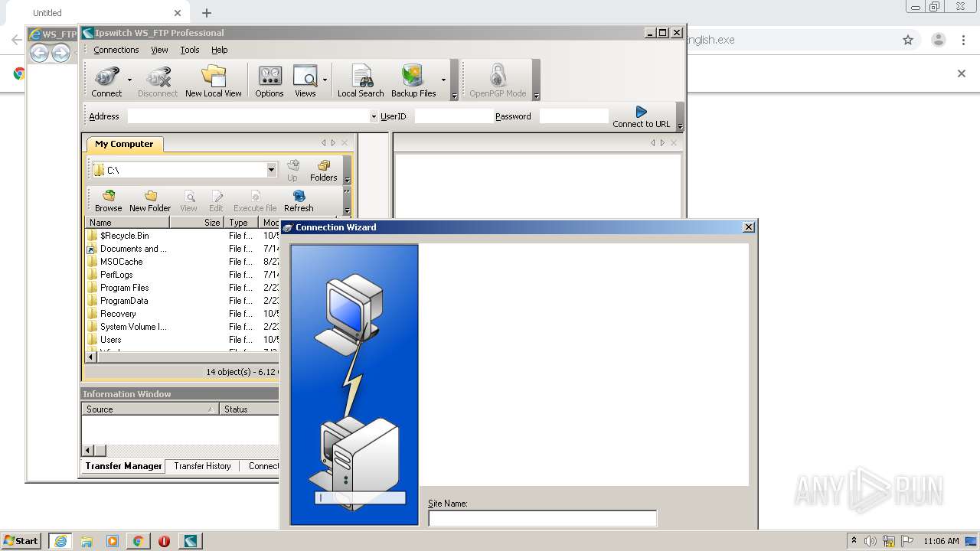Open Internet Explorer from taskbar
The image size is (980, 551).
pos(60,541)
